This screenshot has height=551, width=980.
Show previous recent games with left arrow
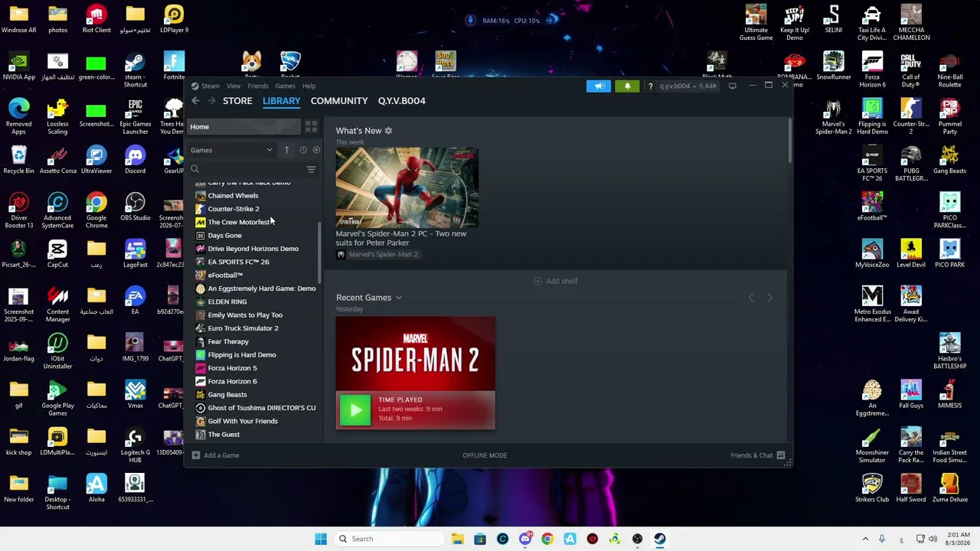[750, 298]
